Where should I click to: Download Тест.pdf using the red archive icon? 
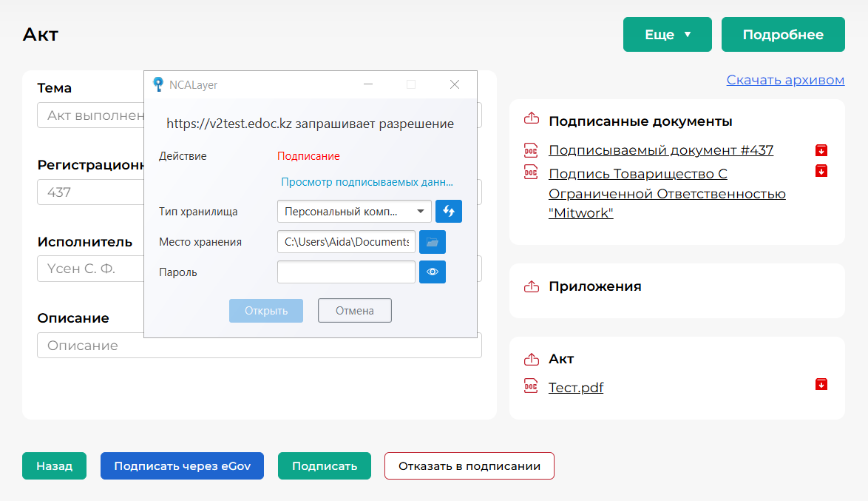click(821, 384)
